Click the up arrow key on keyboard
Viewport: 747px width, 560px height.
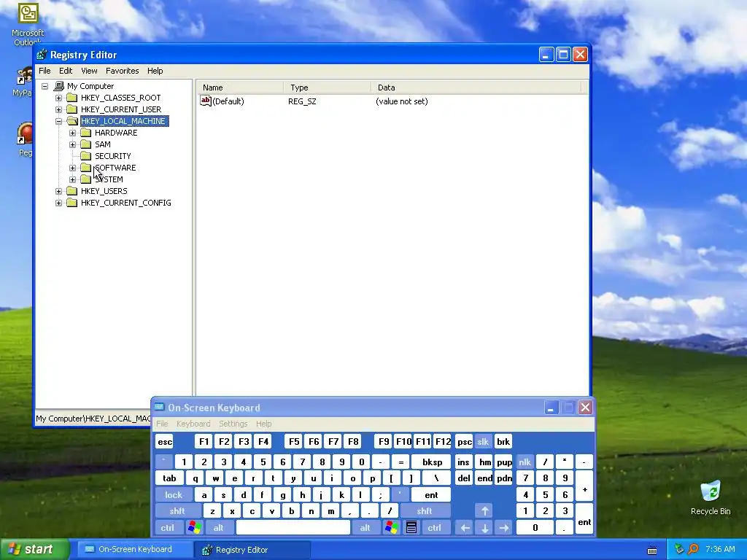484,511
